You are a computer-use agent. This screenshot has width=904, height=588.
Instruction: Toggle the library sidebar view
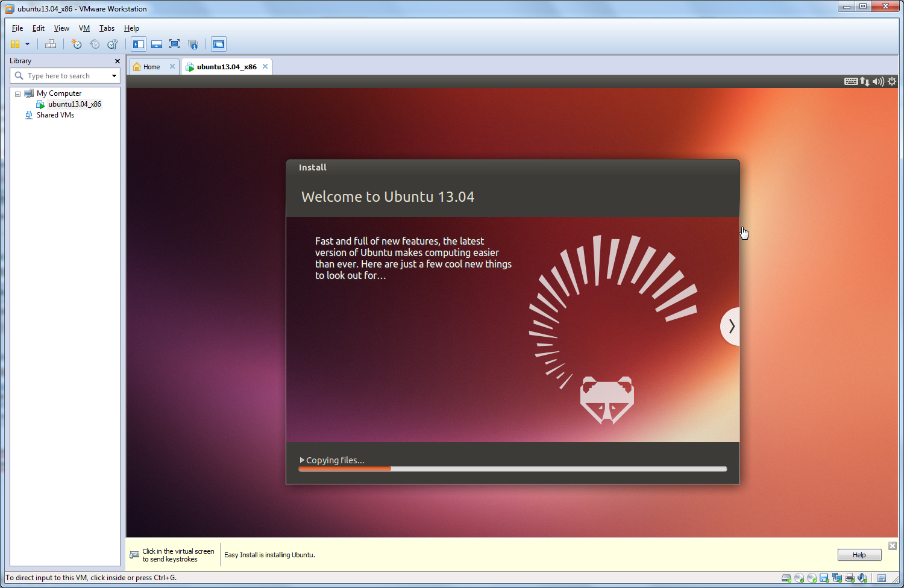pyautogui.click(x=139, y=44)
